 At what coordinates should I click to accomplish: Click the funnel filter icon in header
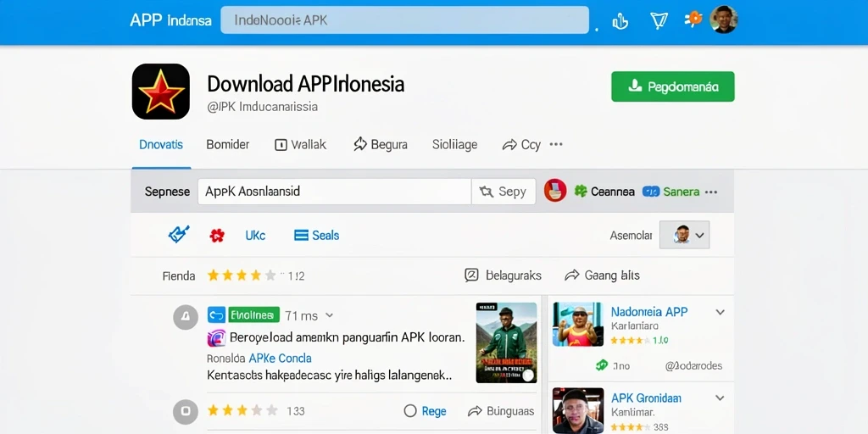coord(658,21)
